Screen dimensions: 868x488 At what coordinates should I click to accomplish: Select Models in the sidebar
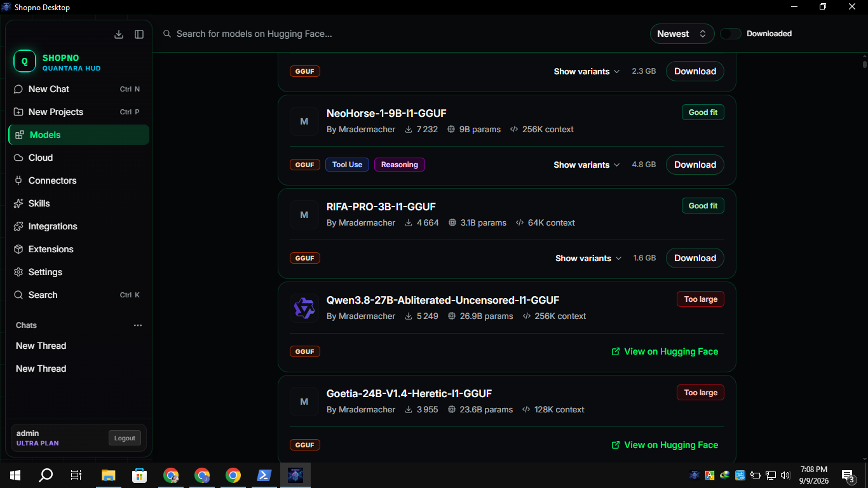[79, 135]
